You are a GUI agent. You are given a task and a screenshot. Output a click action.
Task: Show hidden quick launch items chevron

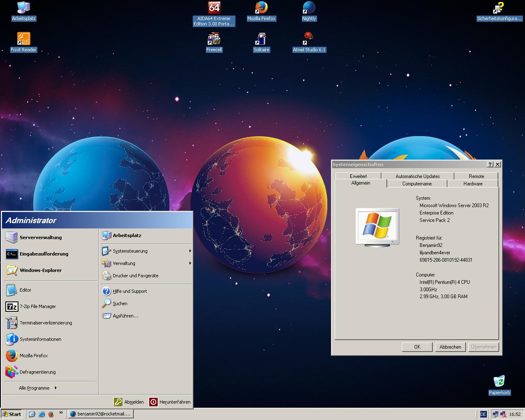coord(61,413)
